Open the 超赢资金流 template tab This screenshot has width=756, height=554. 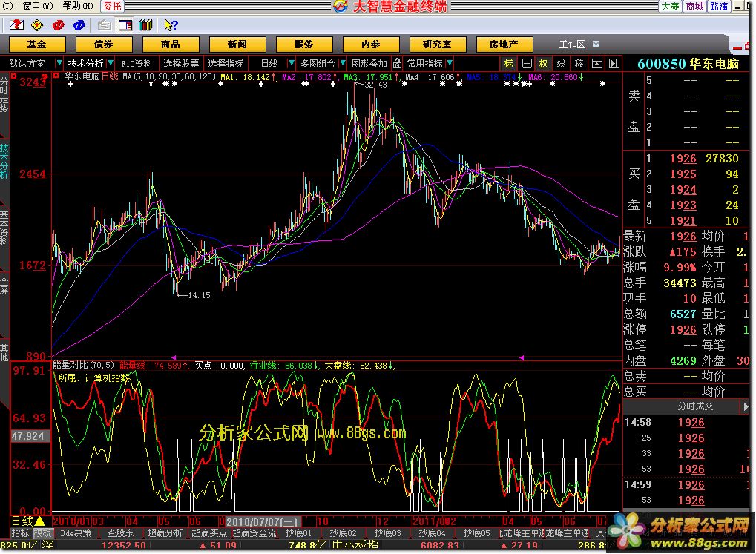(254, 532)
